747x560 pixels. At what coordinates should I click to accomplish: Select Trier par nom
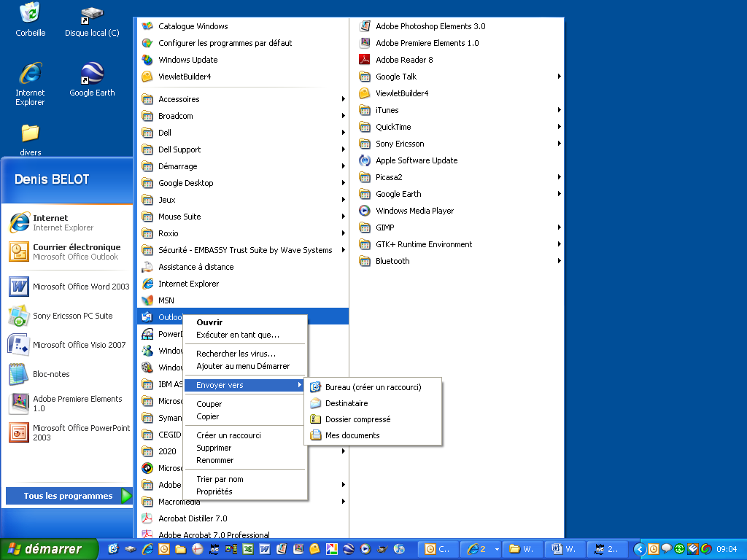[x=245, y=479]
